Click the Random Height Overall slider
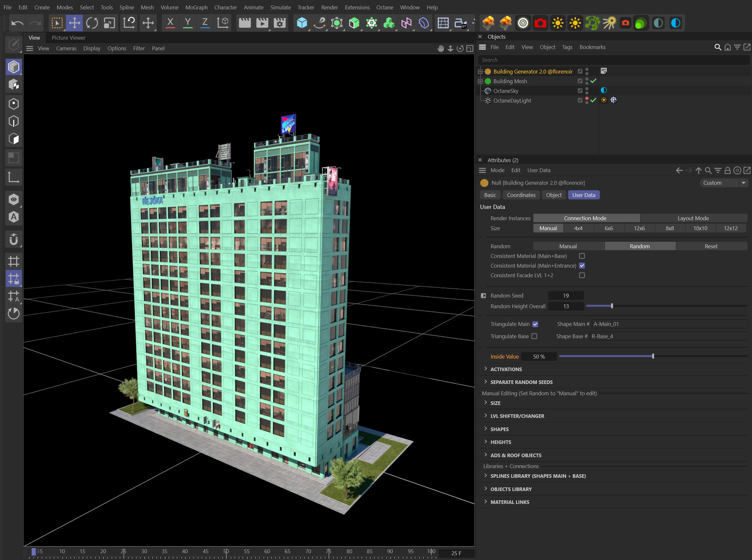 (x=612, y=306)
